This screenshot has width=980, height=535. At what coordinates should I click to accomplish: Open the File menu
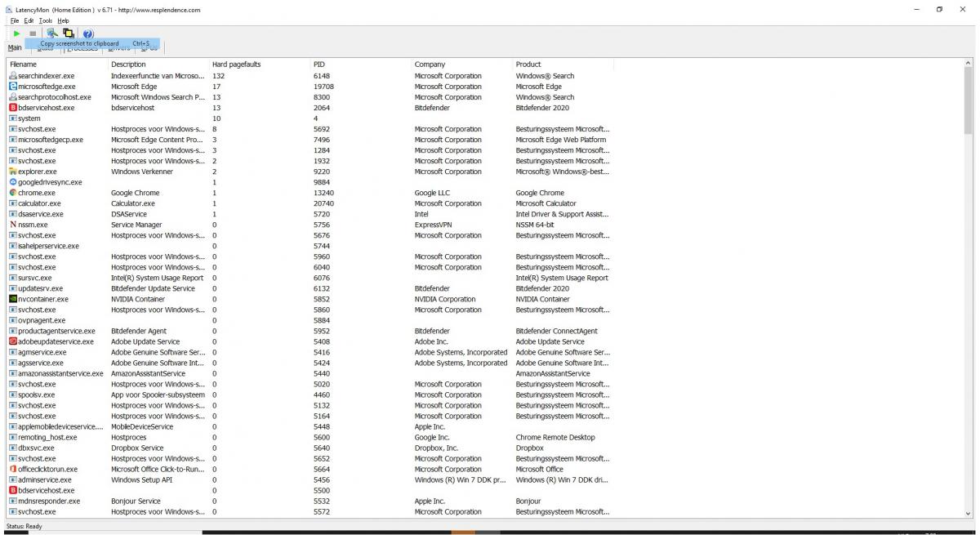pyautogui.click(x=15, y=20)
